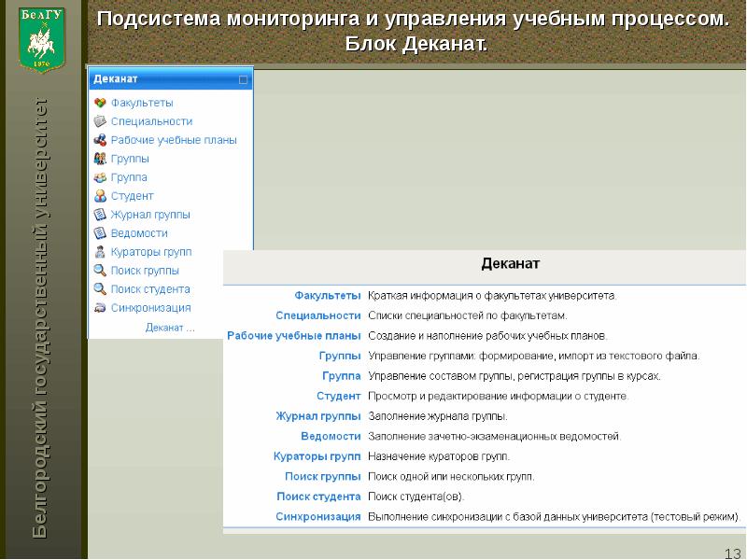The height and width of the screenshot is (560, 747).
Task: Go to Ведомости in the description table
Action: (x=331, y=436)
